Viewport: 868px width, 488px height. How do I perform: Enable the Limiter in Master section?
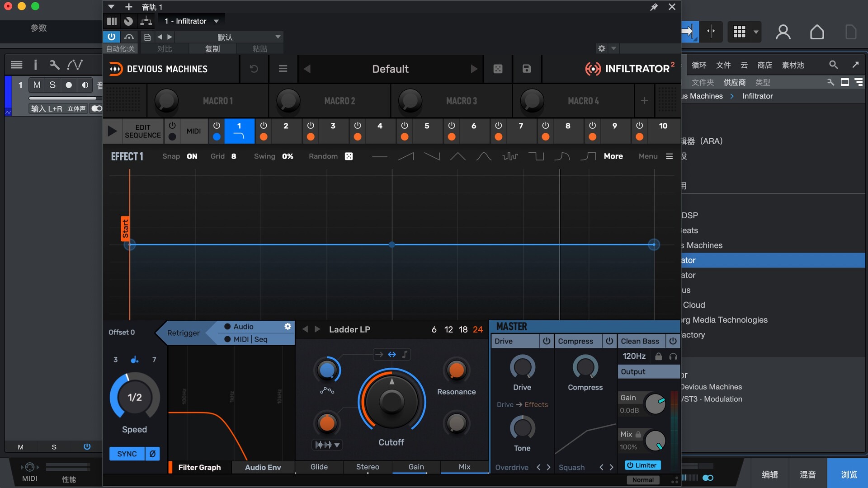point(642,465)
